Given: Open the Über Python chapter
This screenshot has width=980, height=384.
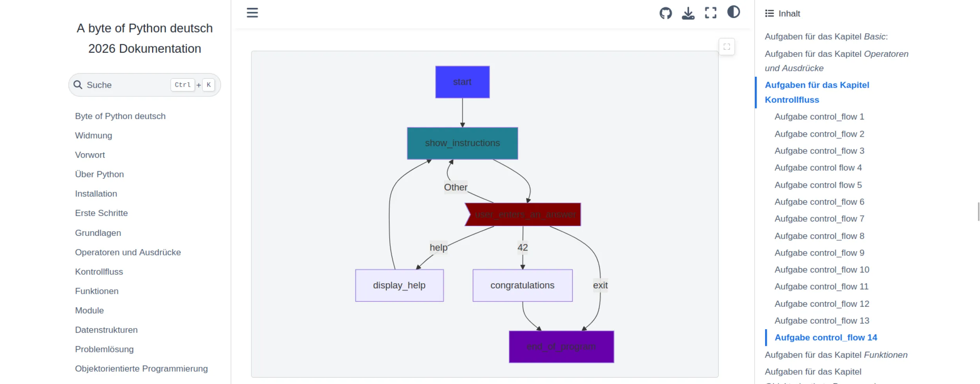Looking at the screenshot, I should pyautogui.click(x=100, y=174).
